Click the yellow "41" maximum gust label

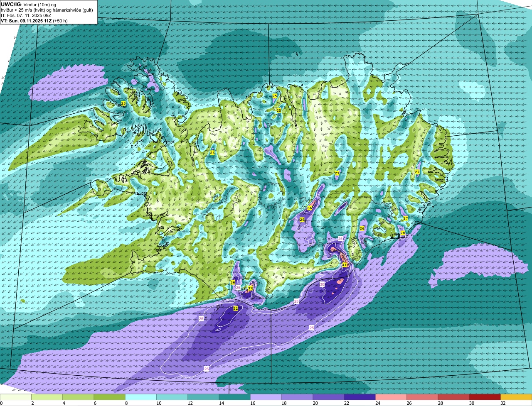click(345, 265)
